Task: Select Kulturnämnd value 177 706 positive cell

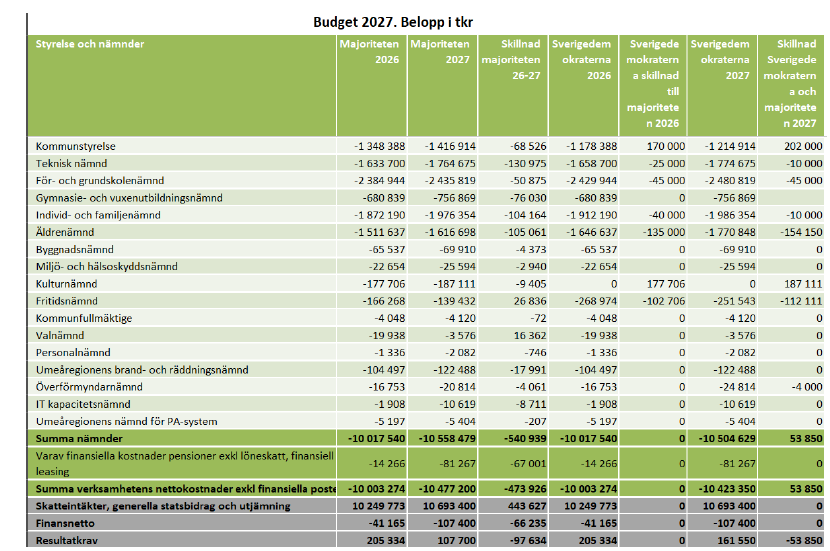Action: (666, 284)
